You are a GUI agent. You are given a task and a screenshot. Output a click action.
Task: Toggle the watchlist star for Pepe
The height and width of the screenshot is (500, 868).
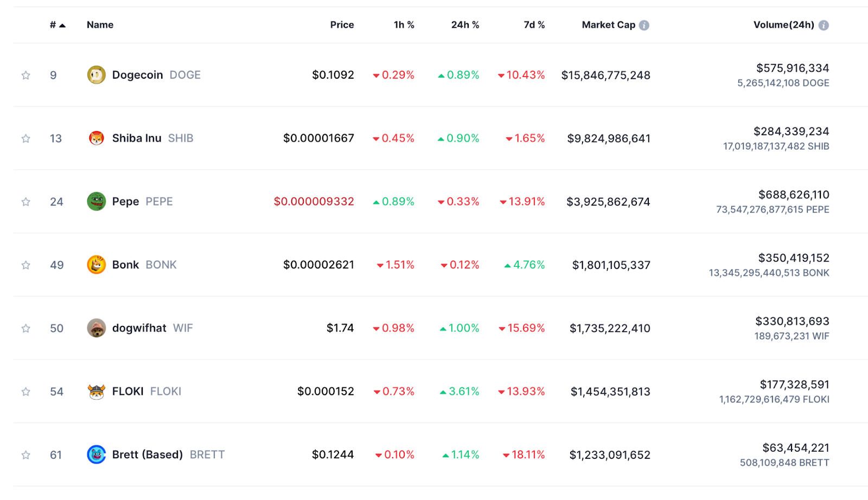pos(25,202)
